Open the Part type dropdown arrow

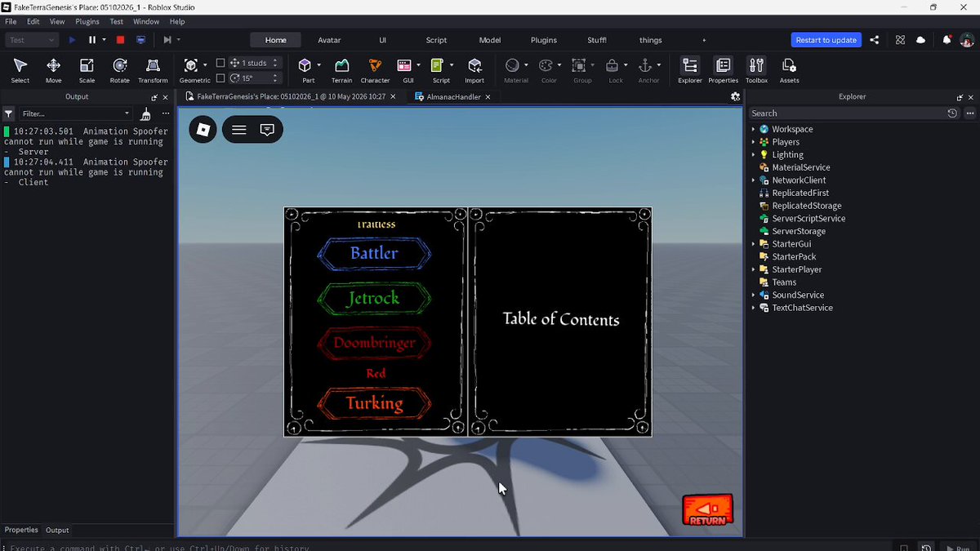pos(318,64)
